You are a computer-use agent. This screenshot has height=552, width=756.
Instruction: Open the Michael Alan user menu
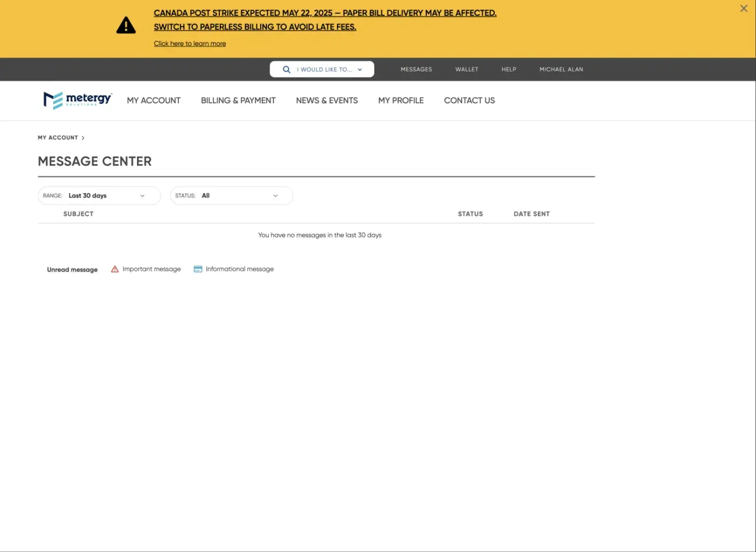point(561,70)
